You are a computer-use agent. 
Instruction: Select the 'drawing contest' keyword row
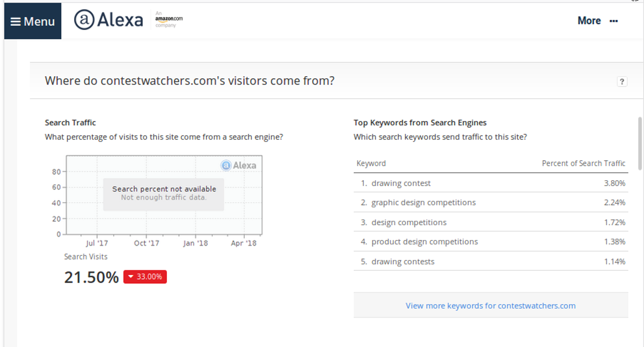coord(491,183)
